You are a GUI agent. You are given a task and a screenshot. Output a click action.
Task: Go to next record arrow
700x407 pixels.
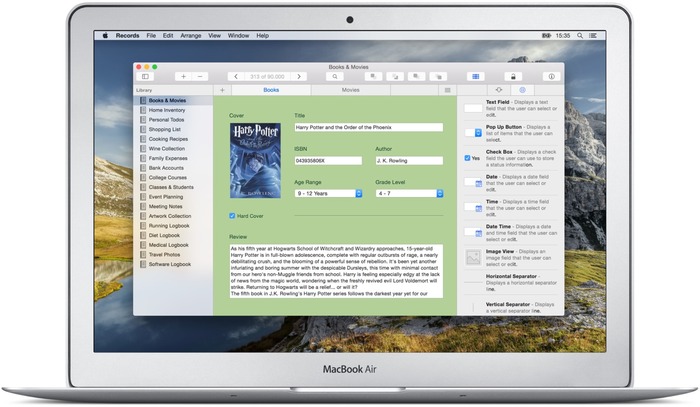299,77
